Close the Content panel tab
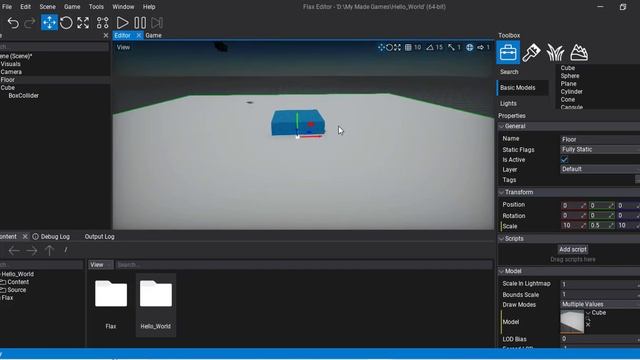Screen dimensions: 640x360 (x=25, y=236)
